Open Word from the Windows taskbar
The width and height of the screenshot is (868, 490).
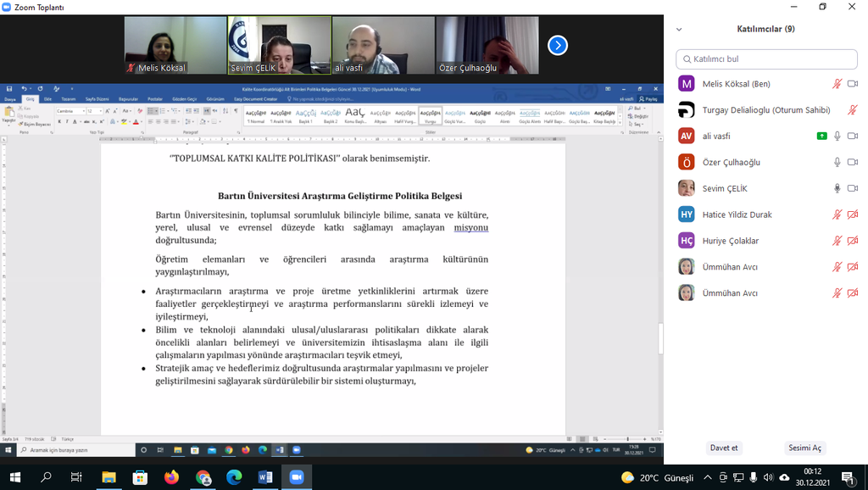tap(264, 477)
